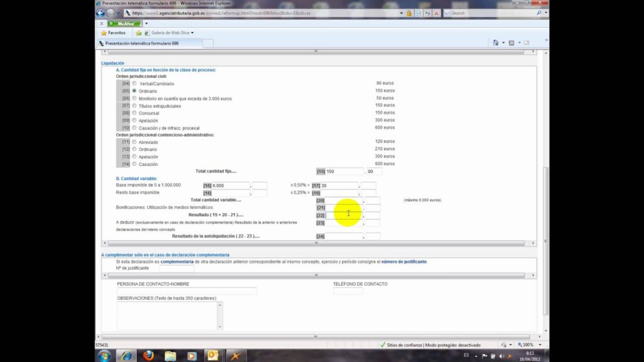Click the complementaria link text
The height and width of the screenshot is (362, 644).
(177, 262)
